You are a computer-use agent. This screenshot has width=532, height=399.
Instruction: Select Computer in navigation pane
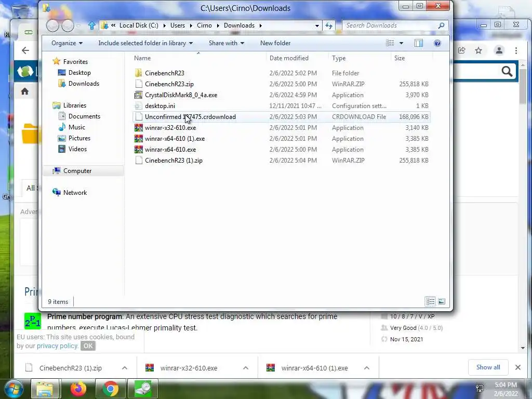77,170
